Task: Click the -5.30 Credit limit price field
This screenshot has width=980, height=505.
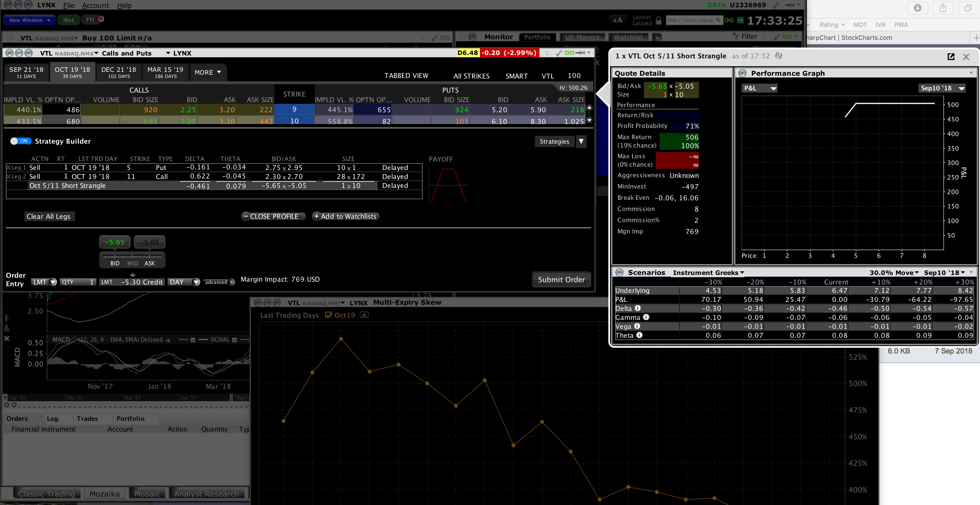Action: [132, 282]
